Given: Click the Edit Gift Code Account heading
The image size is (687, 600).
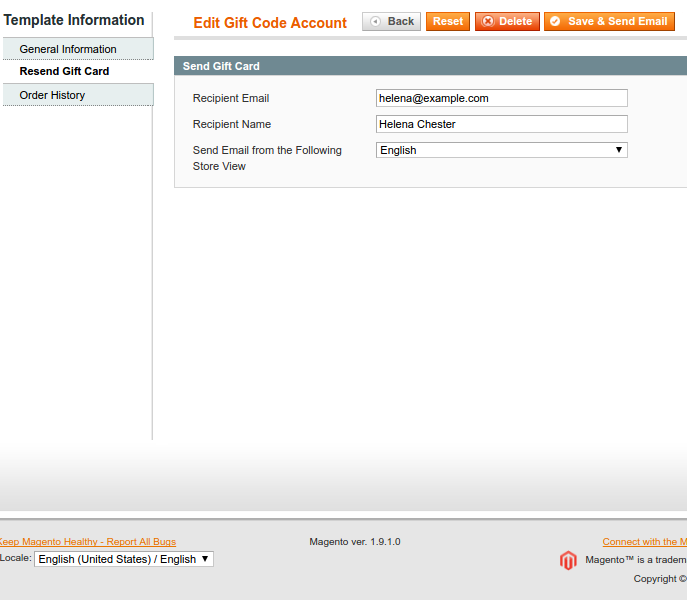Looking at the screenshot, I should tap(270, 23).
